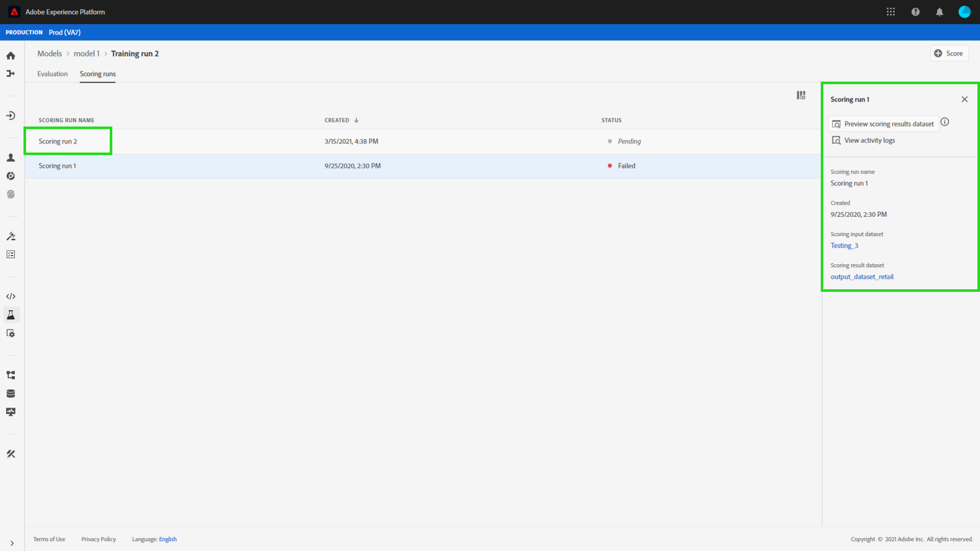The height and width of the screenshot is (551, 980).
Task: Open the Help question mark icon
Action: click(915, 12)
